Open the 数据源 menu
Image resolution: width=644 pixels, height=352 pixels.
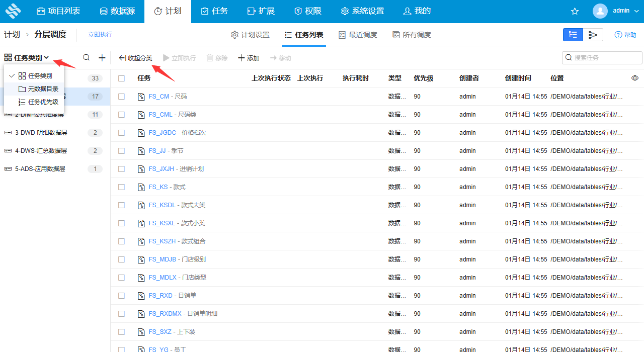click(117, 11)
